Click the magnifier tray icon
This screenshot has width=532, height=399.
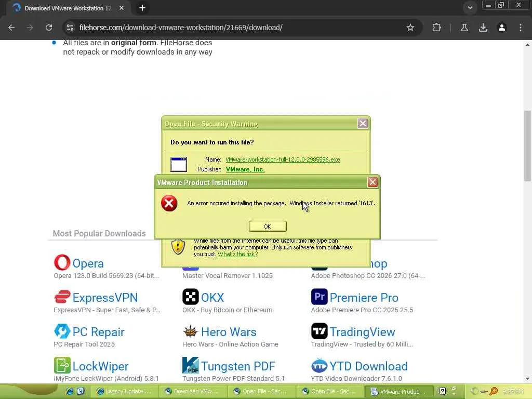pos(494,391)
